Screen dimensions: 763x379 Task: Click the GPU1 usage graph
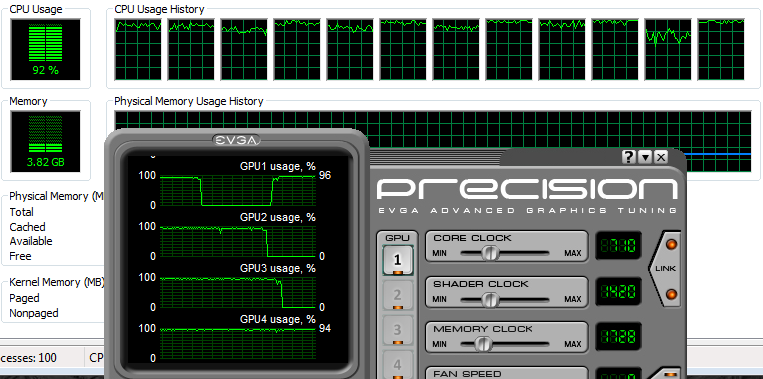[x=237, y=191]
